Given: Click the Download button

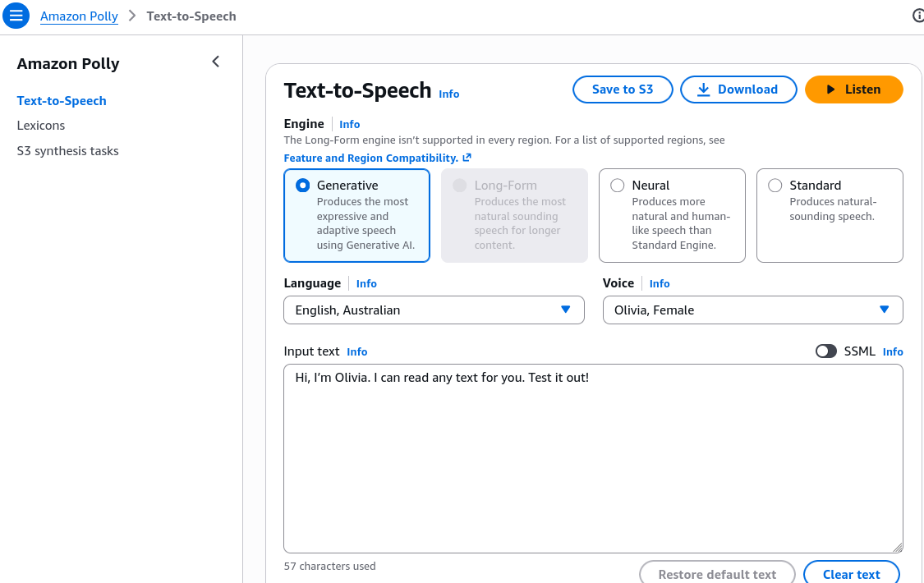Looking at the screenshot, I should coord(738,90).
